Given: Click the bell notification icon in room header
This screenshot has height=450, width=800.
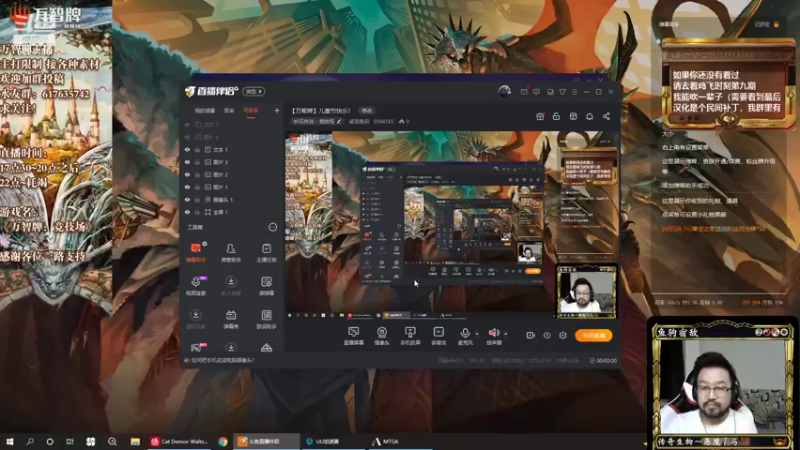Looking at the screenshot, I should 589,116.
